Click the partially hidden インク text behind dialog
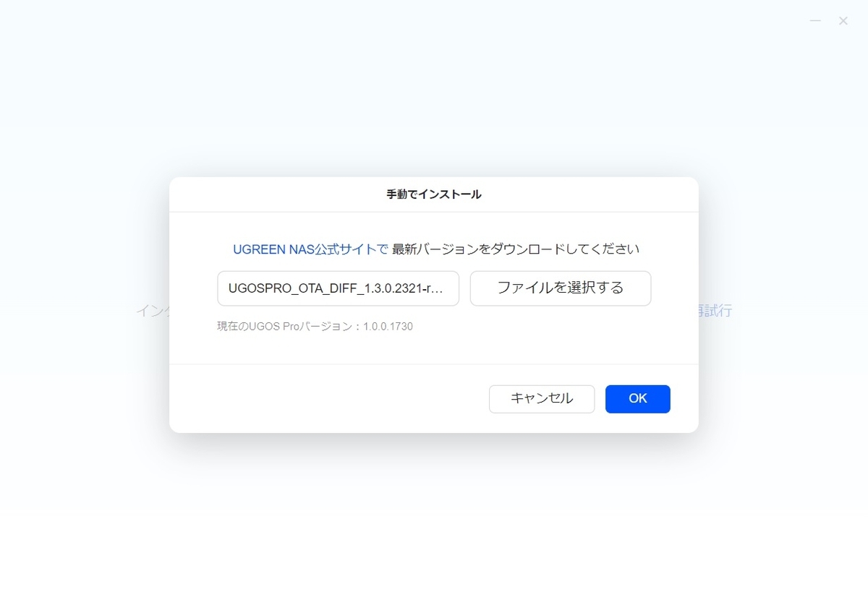This screenshot has width=868, height=610. 153,312
